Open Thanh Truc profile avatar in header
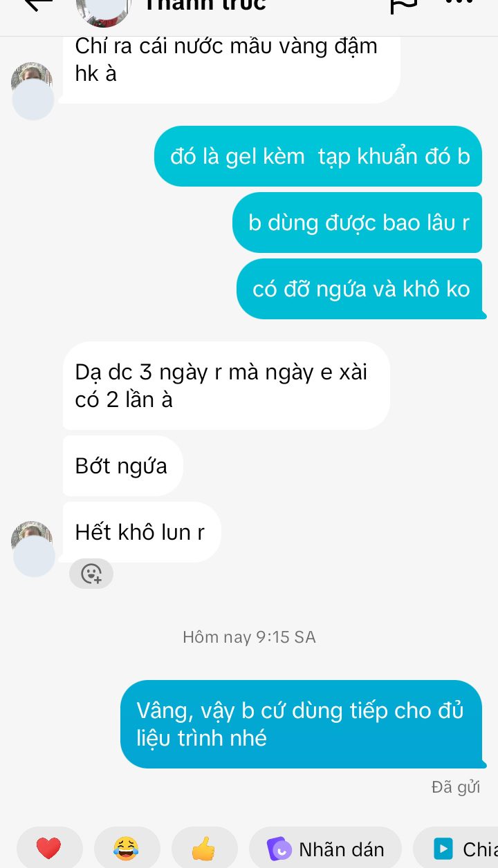Screen dimensions: 498x868 click(103, 8)
